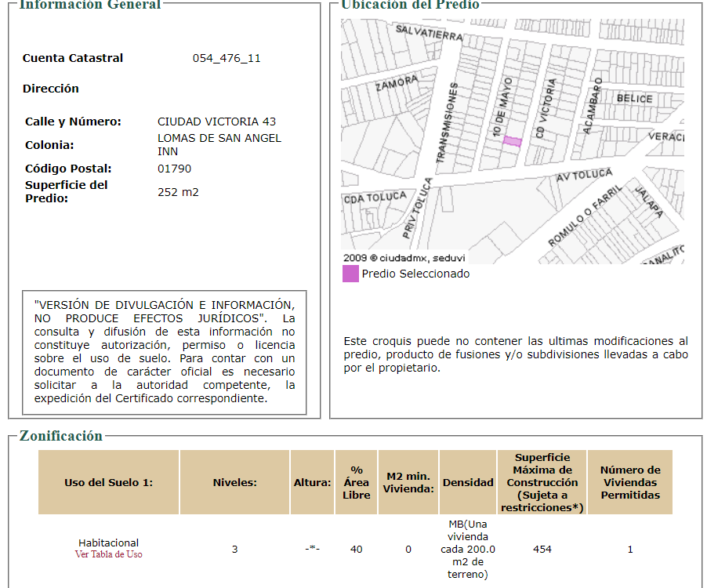Click the Número de Viviendas Permitidas header
Viewport: 707px width, 588px height.
630,482
